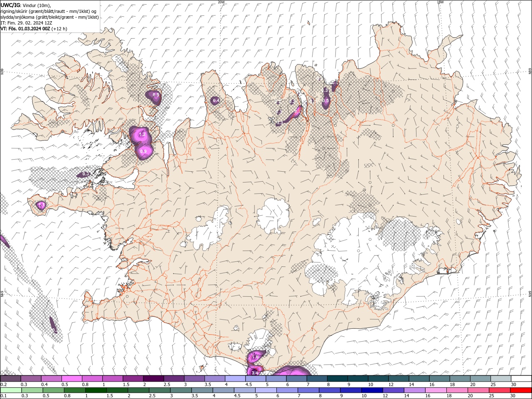Screen dimensions: 532x399
Task: Click the palest green swatch labeled 0.1
Action: tap(11, 390)
